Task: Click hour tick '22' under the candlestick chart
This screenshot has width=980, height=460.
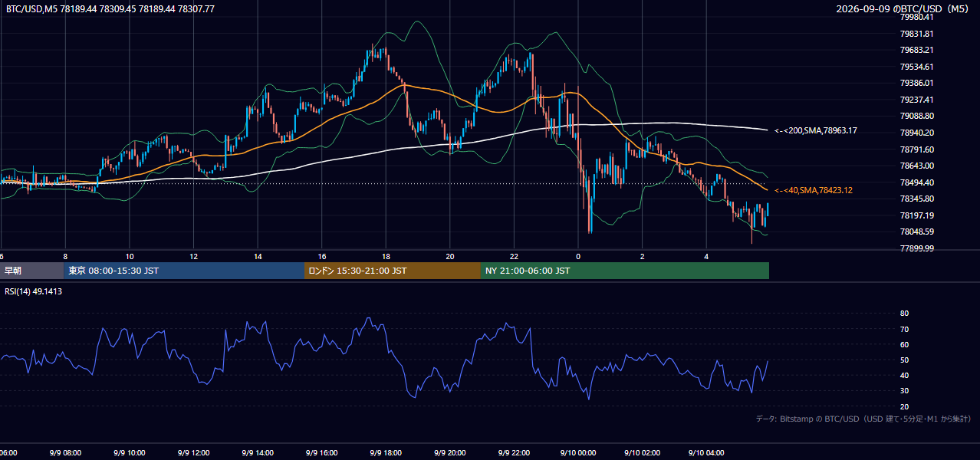Action: point(514,257)
